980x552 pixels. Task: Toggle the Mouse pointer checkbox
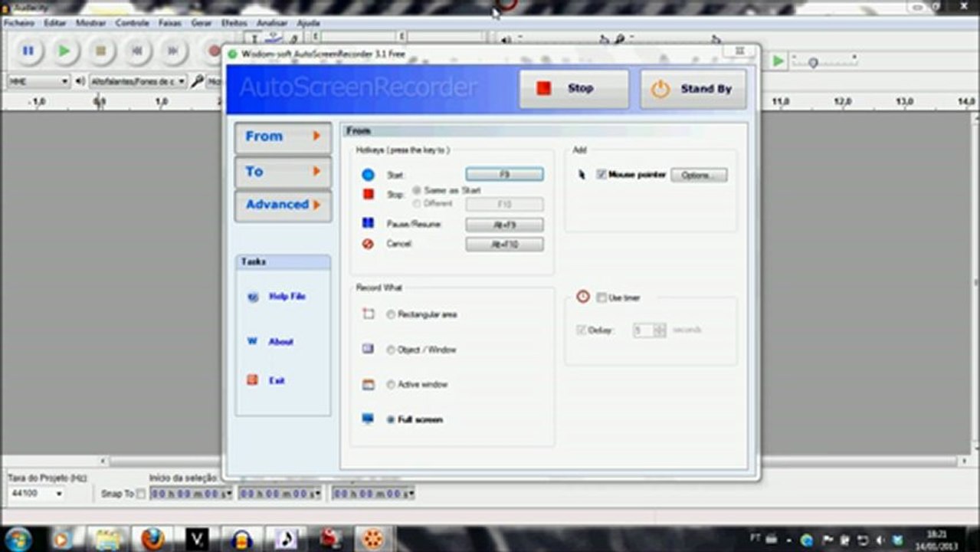pos(601,175)
